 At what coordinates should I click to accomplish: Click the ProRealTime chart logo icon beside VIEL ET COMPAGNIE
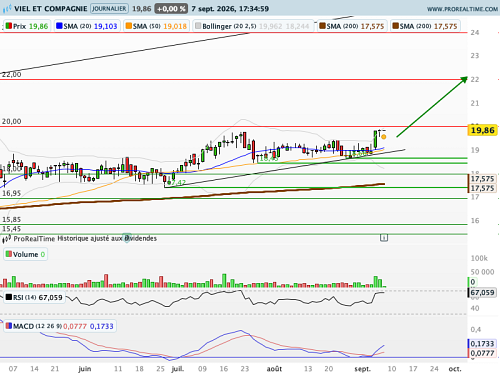pos(7,9)
